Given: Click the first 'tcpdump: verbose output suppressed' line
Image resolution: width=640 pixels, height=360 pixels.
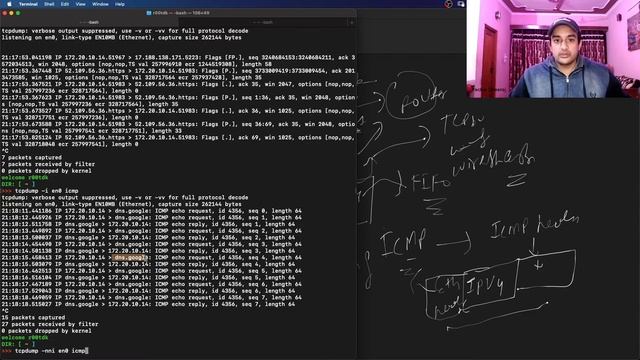Looking at the screenshot, I should (x=124, y=31).
